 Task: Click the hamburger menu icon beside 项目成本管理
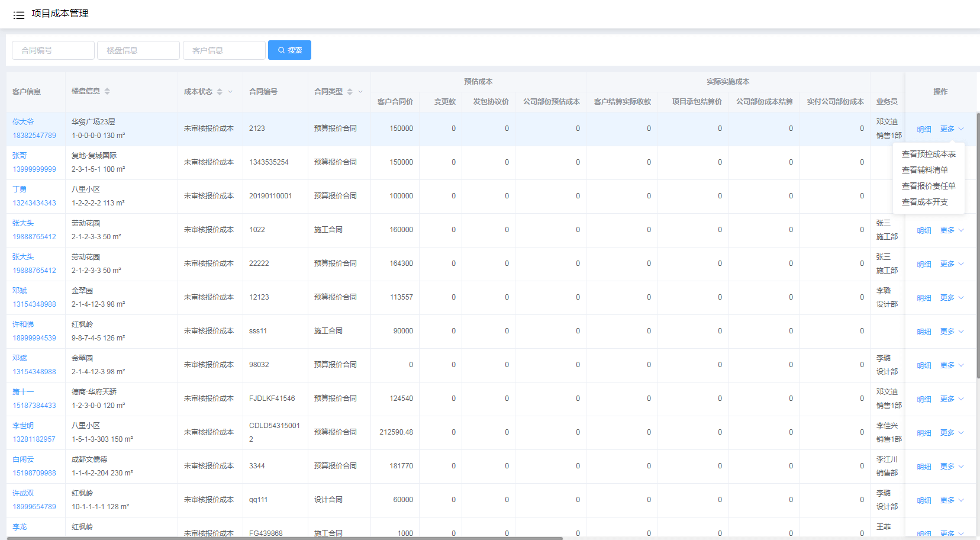(x=19, y=15)
